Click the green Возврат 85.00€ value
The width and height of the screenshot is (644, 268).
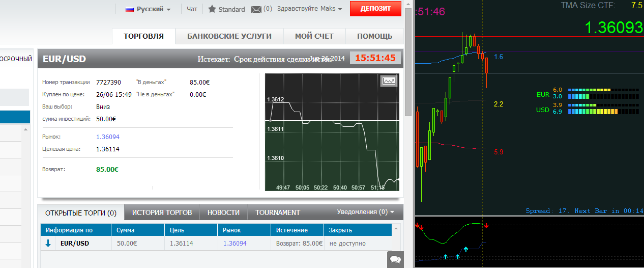pos(107,169)
